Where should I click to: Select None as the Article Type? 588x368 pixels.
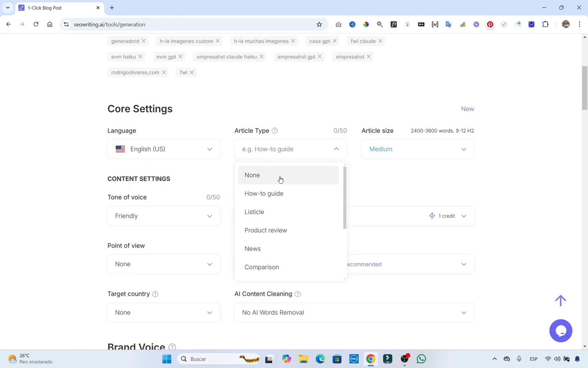(x=252, y=175)
